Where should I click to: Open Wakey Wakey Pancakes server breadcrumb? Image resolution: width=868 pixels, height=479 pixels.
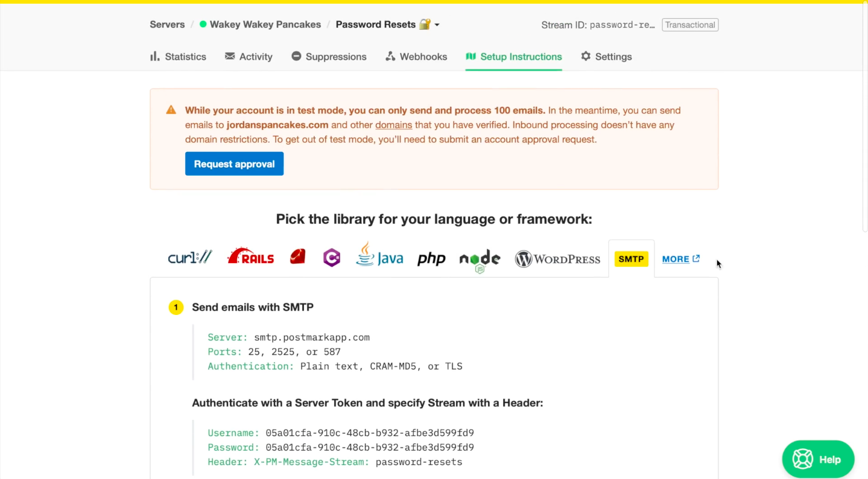pos(260,24)
